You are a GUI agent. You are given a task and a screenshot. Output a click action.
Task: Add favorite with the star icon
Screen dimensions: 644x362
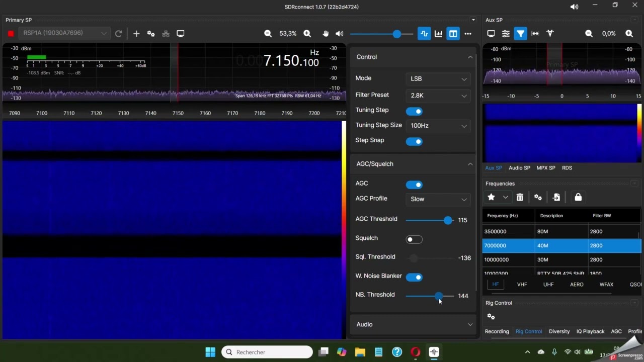pos(491,198)
